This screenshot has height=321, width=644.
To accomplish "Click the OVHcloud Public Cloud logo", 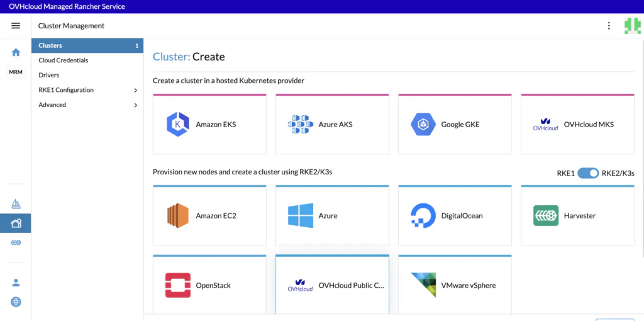I will click(x=300, y=285).
